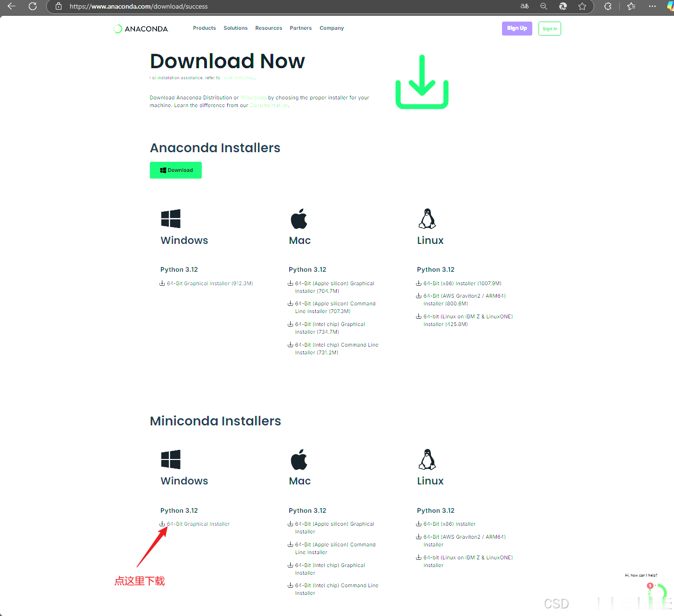Click the Anaconda Installers heading
The width and height of the screenshot is (674, 616).
(215, 147)
